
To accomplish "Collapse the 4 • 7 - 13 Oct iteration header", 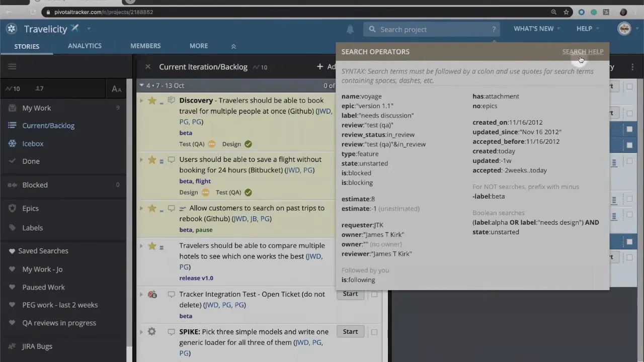I will pos(141,85).
